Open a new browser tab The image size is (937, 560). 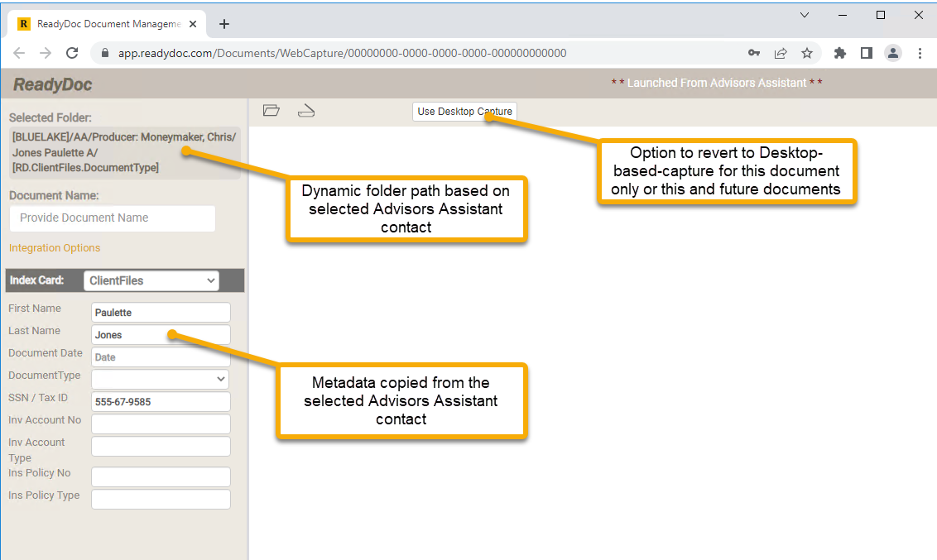pyautogui.click(x=224, y=24)
